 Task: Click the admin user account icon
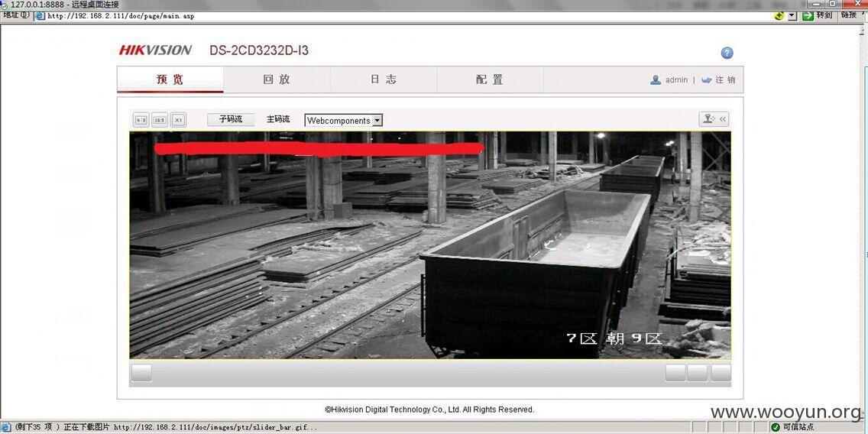coord(656,80)
